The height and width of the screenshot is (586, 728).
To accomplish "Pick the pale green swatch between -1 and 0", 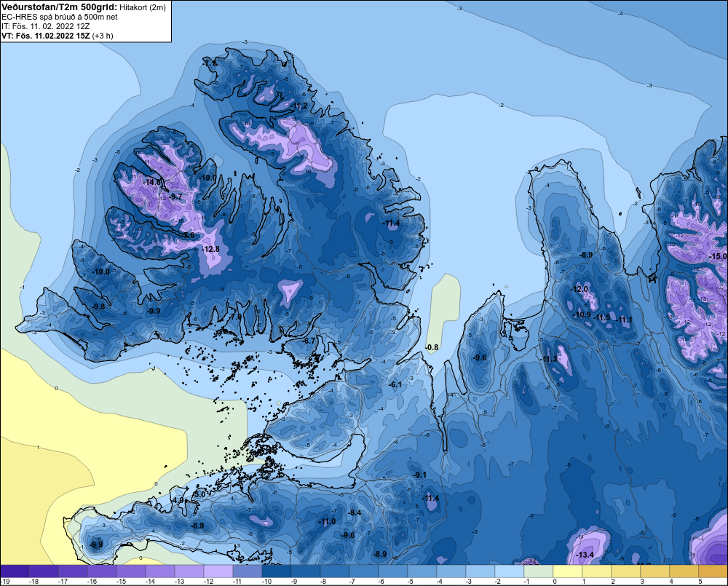I will (x=538, y=571).
